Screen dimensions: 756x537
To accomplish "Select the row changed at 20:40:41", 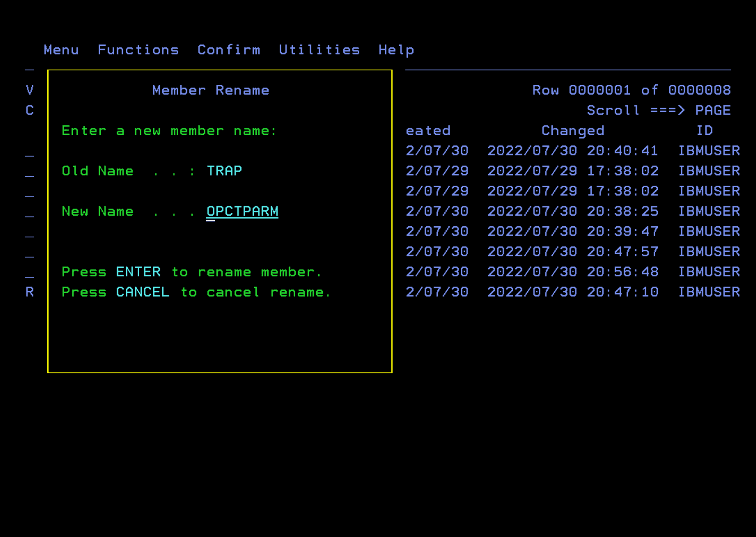I will [x=573, y=151].
